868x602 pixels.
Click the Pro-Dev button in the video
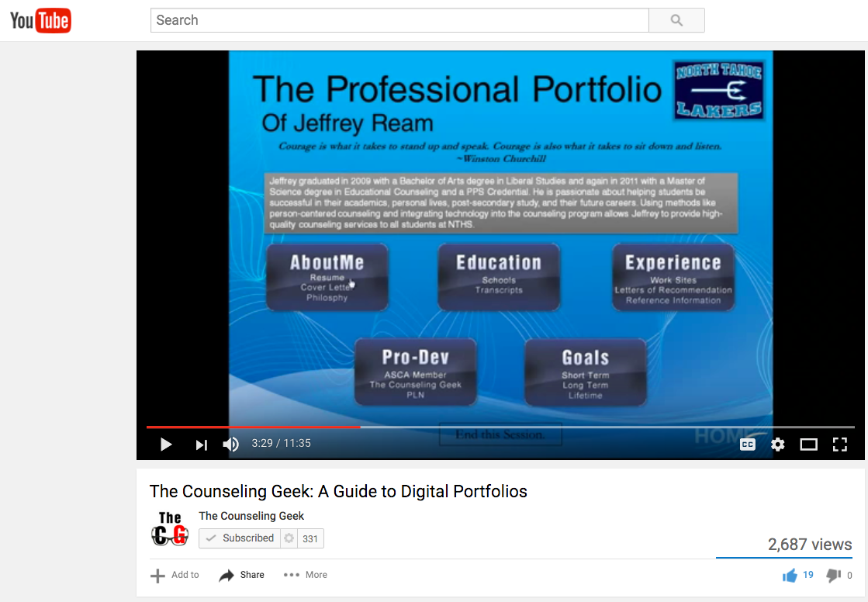tap(415, 372)
